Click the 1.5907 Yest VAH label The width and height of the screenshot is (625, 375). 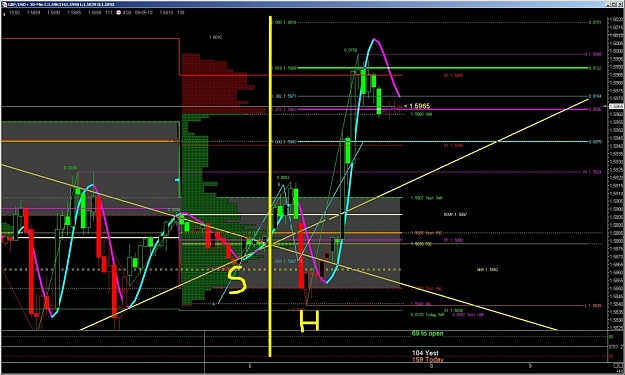tap(426, 198)
